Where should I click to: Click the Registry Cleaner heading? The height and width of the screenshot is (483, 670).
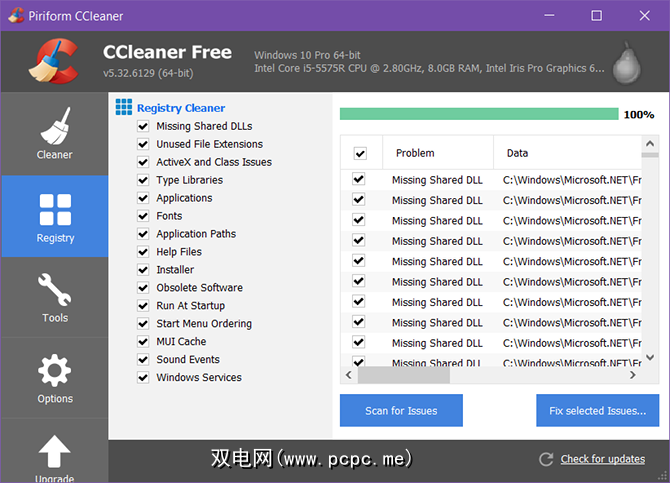click(181, 108)
